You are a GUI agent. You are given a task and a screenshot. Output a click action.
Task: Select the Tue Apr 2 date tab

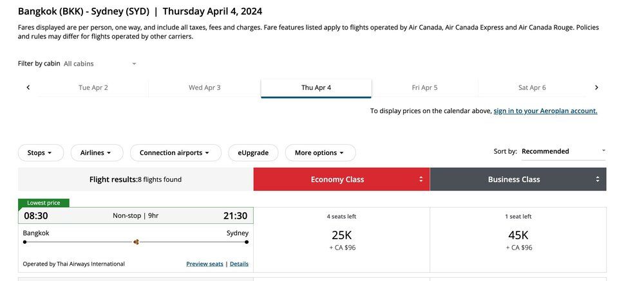pos(93,87)
